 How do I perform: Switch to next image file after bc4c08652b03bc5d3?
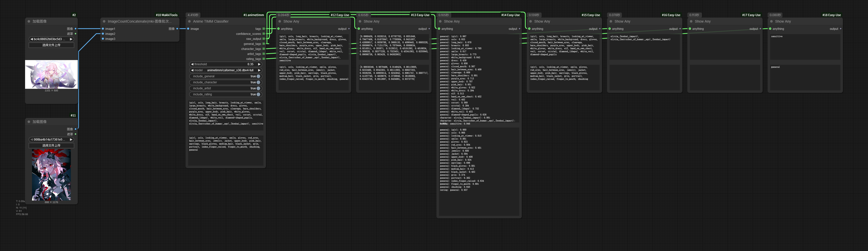coord(71,39)
